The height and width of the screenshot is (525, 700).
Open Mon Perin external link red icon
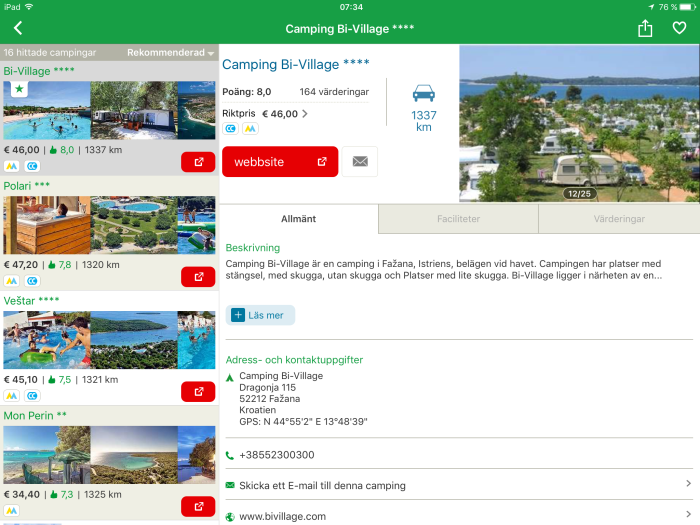[198, 506]
